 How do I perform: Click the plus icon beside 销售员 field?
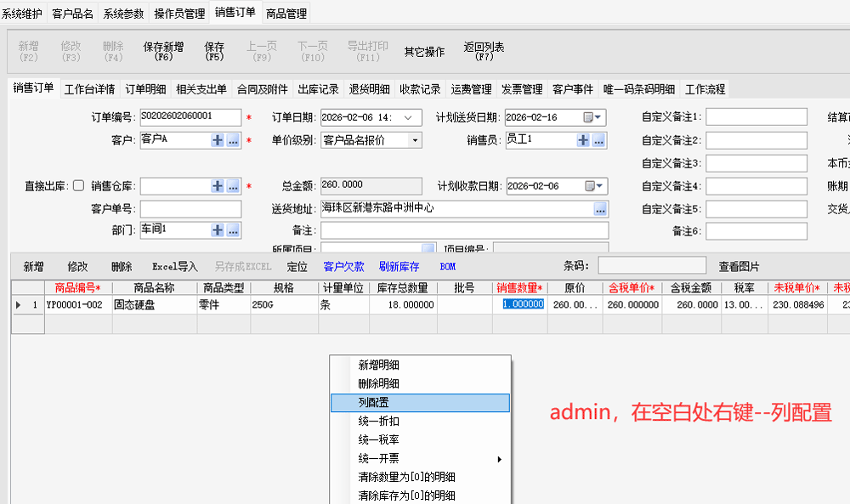(x=583, y=140)
